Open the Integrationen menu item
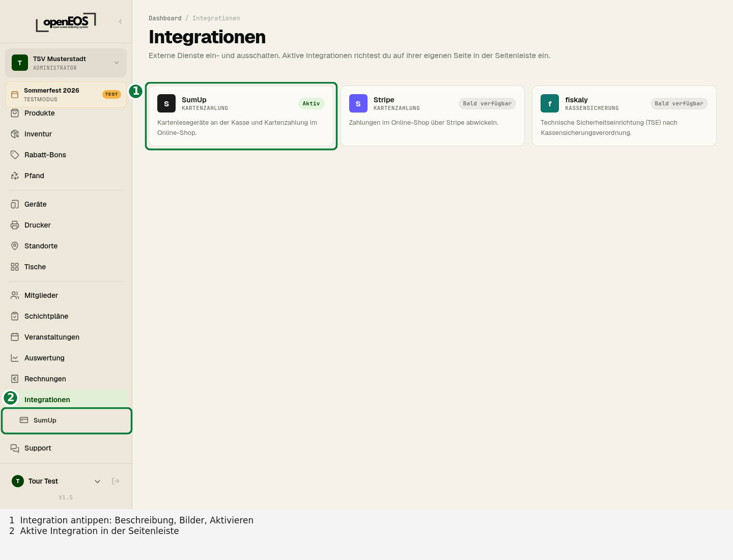 click(x=66, y=400)
